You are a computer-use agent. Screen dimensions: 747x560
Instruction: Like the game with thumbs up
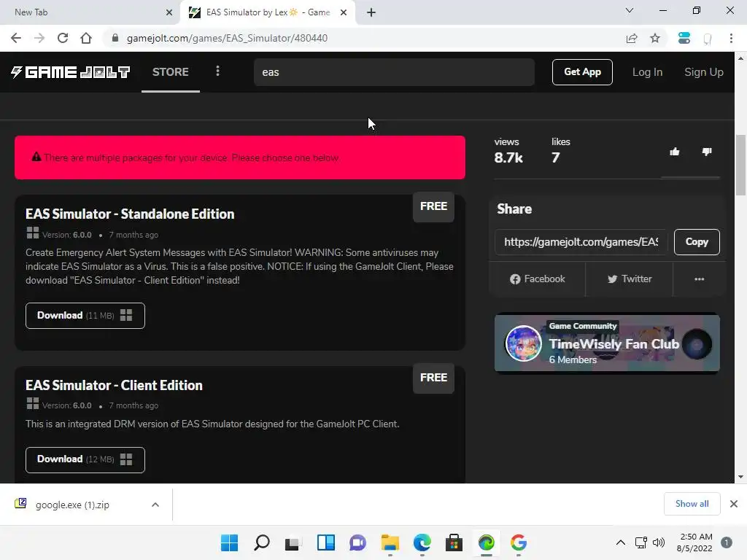[x=675, y=152]
